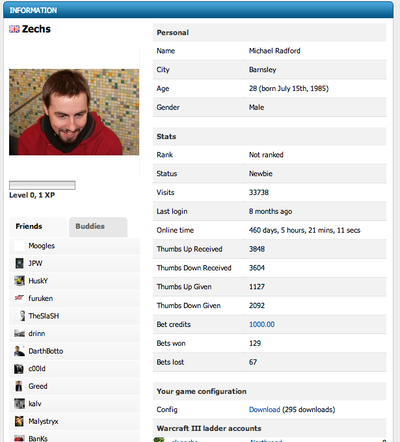Open Moogles' profile from friends list
The image size is (400, 442).
tap(42, 246)
